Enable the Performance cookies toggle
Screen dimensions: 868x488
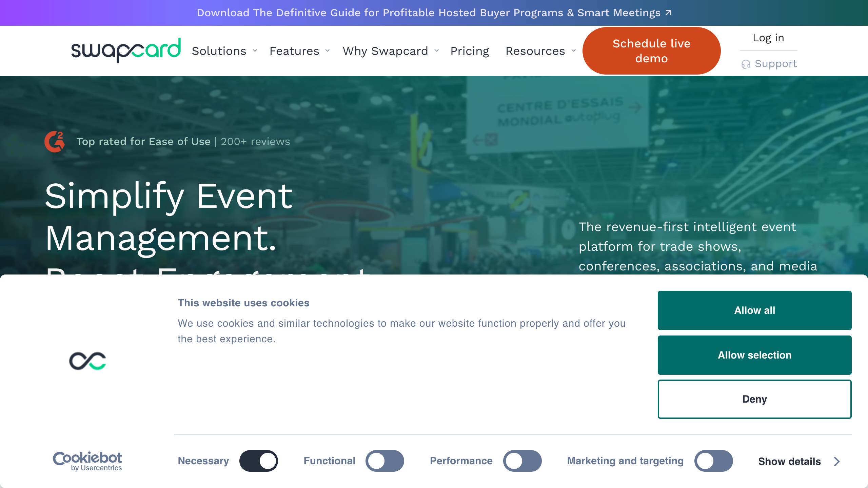(522, 461)
